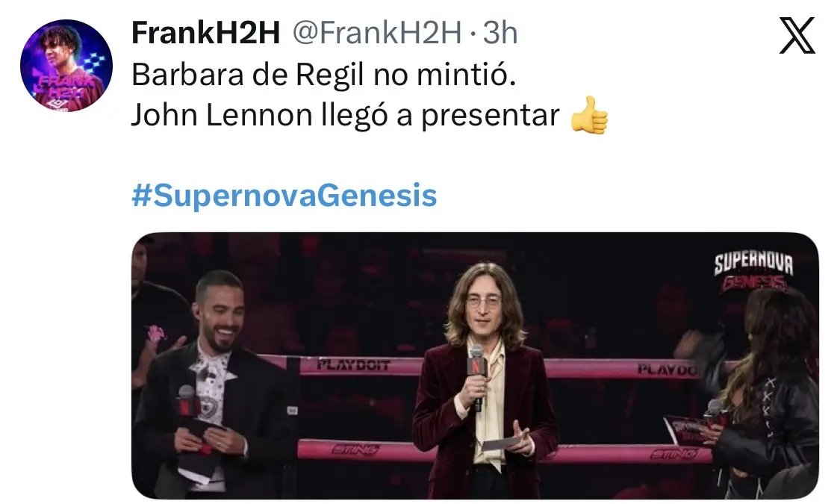The image size is (840, 504).
Task: Click the Netflix microphone held by the center man
Action: tap(476, 376)
